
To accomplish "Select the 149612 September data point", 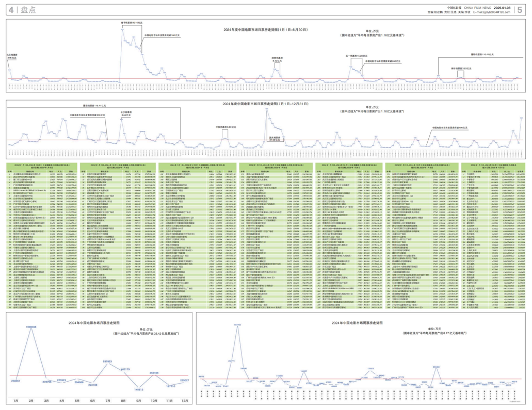I will [x=138, y=389].
